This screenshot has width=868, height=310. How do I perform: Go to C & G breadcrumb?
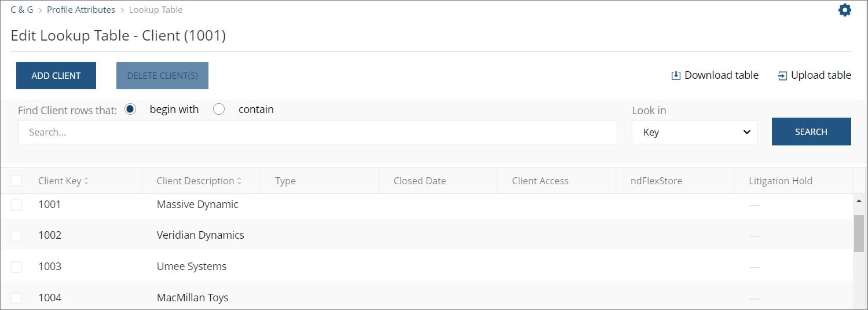click(x=22, y=10)
